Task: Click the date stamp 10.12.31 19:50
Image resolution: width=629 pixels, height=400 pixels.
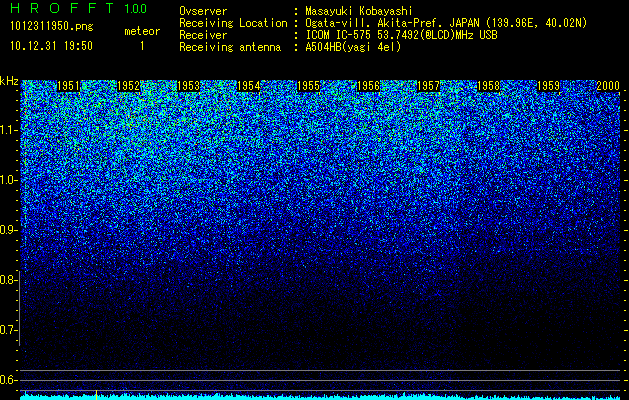Action: tap(51, 46)
